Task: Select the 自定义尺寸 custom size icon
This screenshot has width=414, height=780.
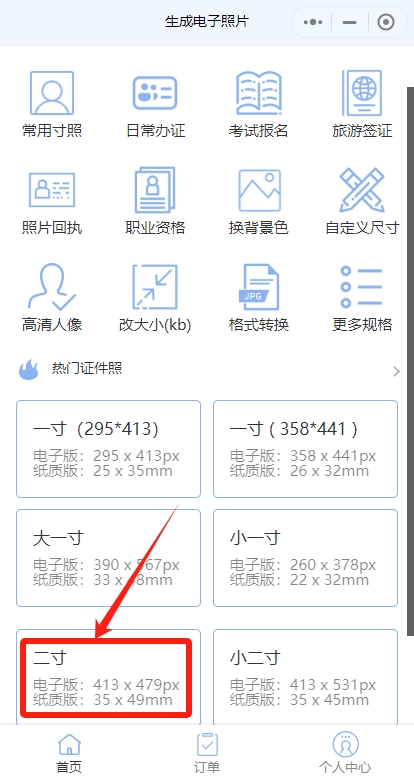Action: [362, 190]
